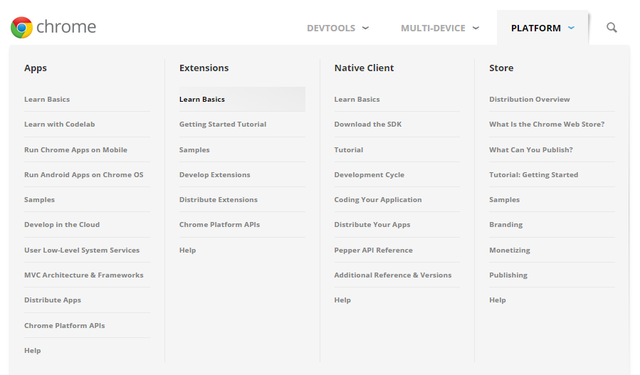Image resolution: width=640 pixels, height=375 pixels.
Task: Open the Store section heading
Action: point(501,68)
